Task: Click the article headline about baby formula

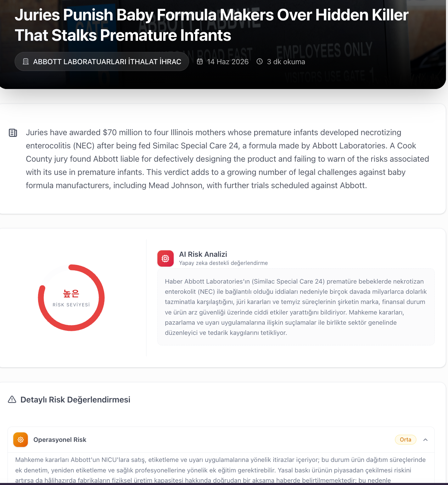Action: [x=211, y=25]
